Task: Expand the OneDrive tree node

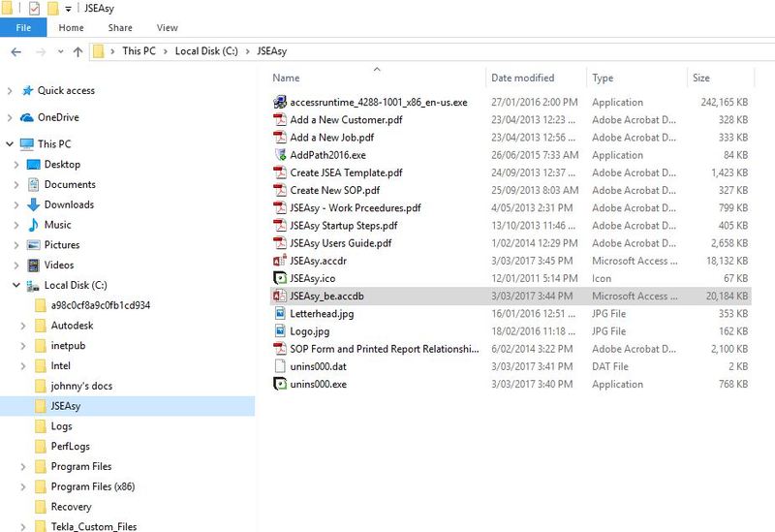Action: pos(10,117)
